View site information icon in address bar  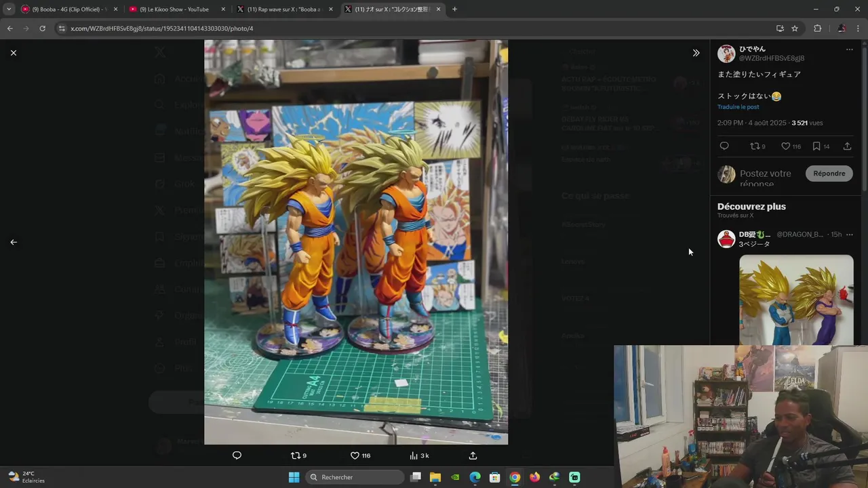click(x=62, y=28)
